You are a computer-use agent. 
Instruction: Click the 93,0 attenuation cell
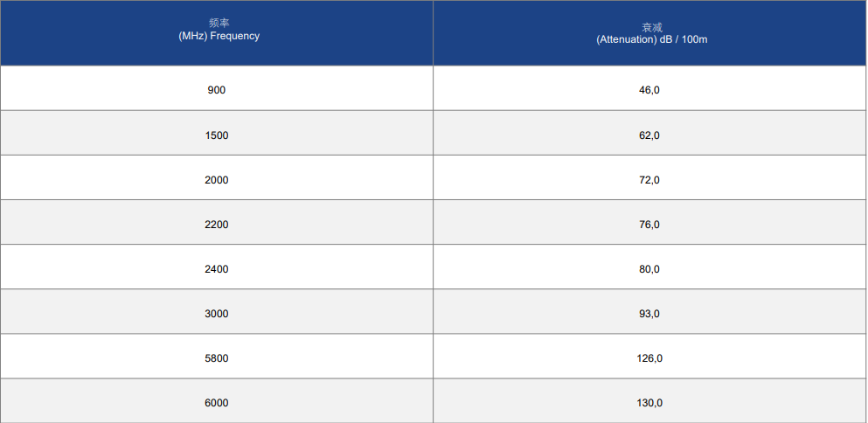pos(650,312)
